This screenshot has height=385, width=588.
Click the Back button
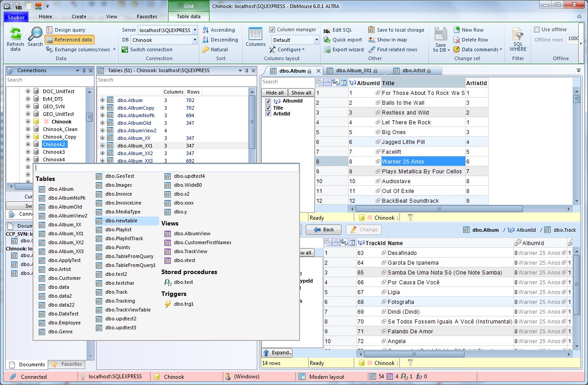click(x=324, y=229)
